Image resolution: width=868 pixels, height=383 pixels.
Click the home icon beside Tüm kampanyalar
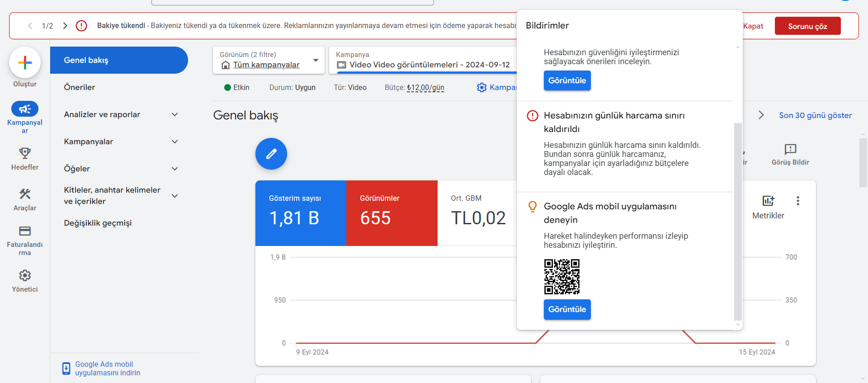(x=226, y=65)
